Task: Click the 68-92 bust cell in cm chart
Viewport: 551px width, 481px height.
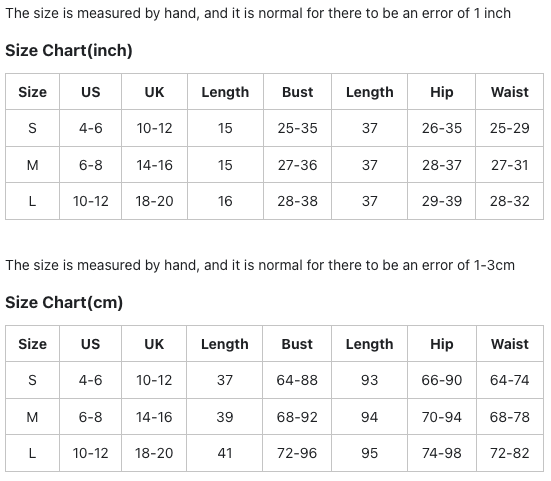Action: 297,417
